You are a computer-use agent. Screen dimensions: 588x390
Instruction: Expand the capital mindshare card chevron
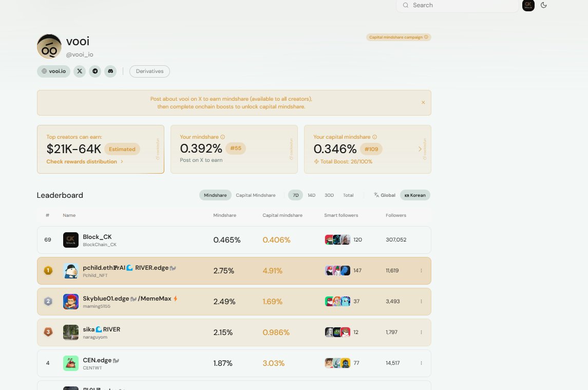(x=420, y=149)
